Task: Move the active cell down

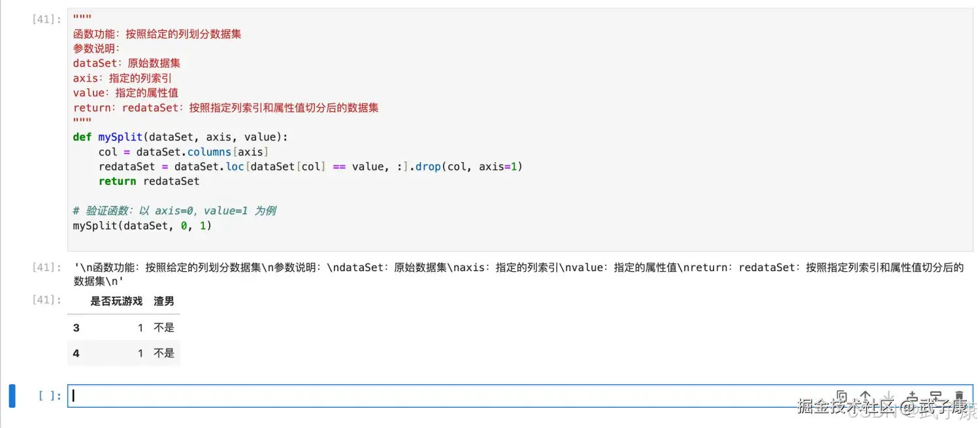Action: click(889, 396)
